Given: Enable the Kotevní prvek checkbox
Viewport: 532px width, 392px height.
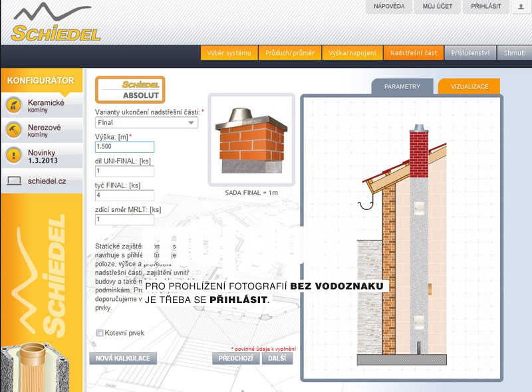Looking at the screenshot, I should (x=100, y=333).
